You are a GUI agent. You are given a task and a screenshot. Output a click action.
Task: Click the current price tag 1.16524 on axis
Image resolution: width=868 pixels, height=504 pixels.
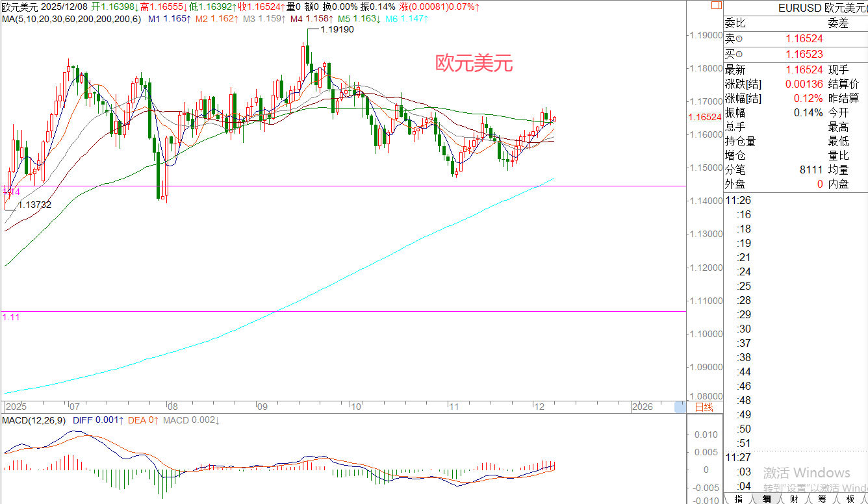(705, 118)
